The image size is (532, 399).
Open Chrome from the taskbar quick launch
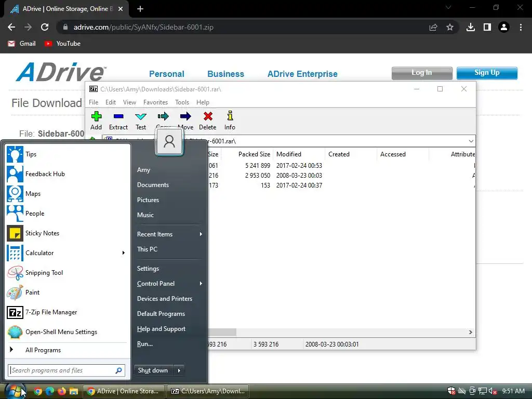[x=37, y=391]
